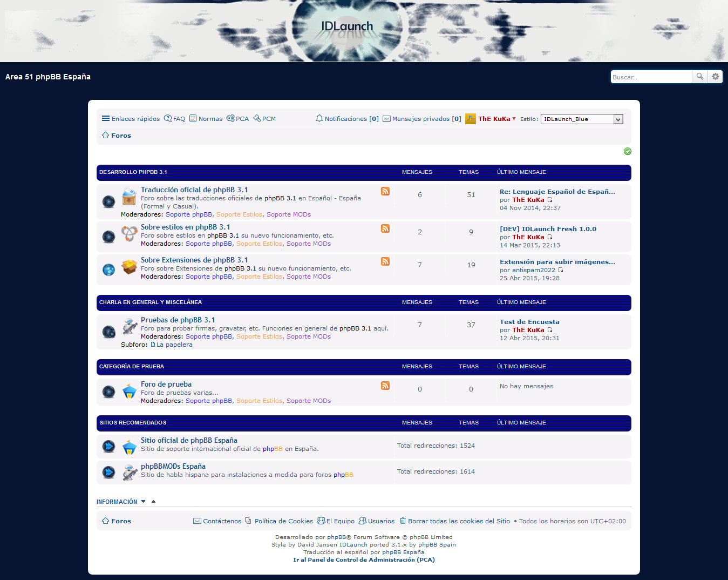Expand the Información down arrow
This screenshot has width=728, height=580.
pos(143,502)
